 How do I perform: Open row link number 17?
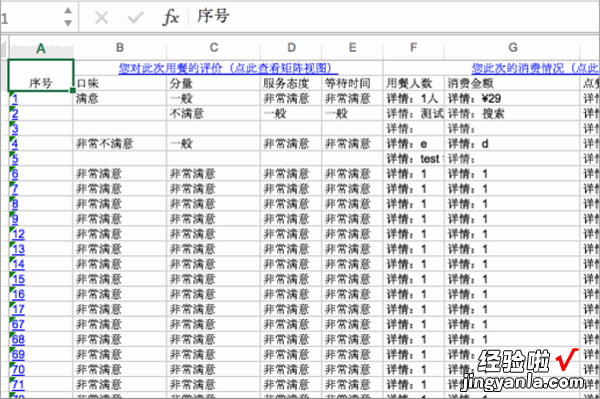[x=18, y=309]
